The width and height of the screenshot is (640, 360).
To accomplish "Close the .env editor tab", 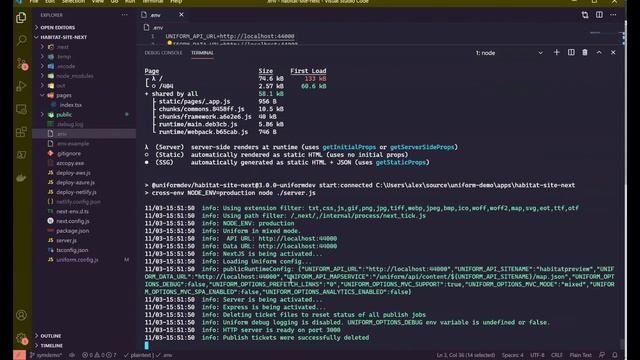I will click(x=181, y=15).
